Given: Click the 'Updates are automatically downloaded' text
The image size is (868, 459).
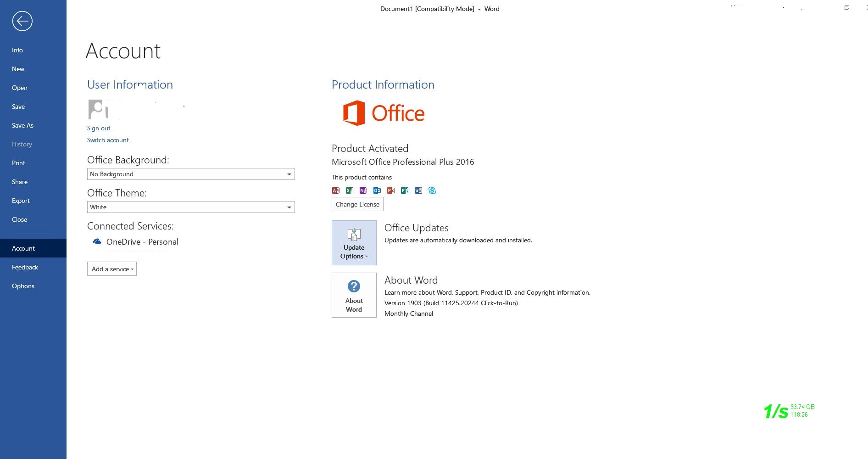Looking at the screenshot, I should (x=458, y=240).
